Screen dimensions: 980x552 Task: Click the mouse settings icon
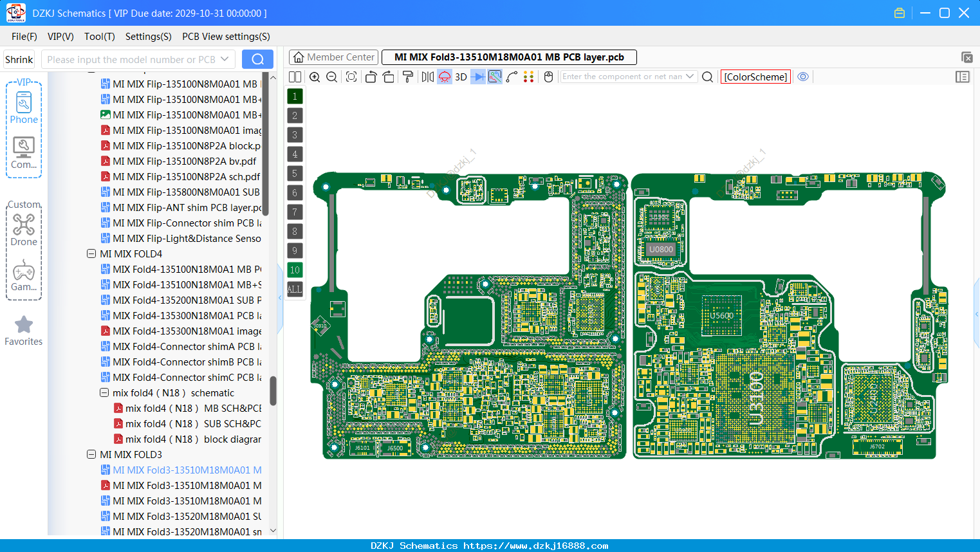pos(549,77)
